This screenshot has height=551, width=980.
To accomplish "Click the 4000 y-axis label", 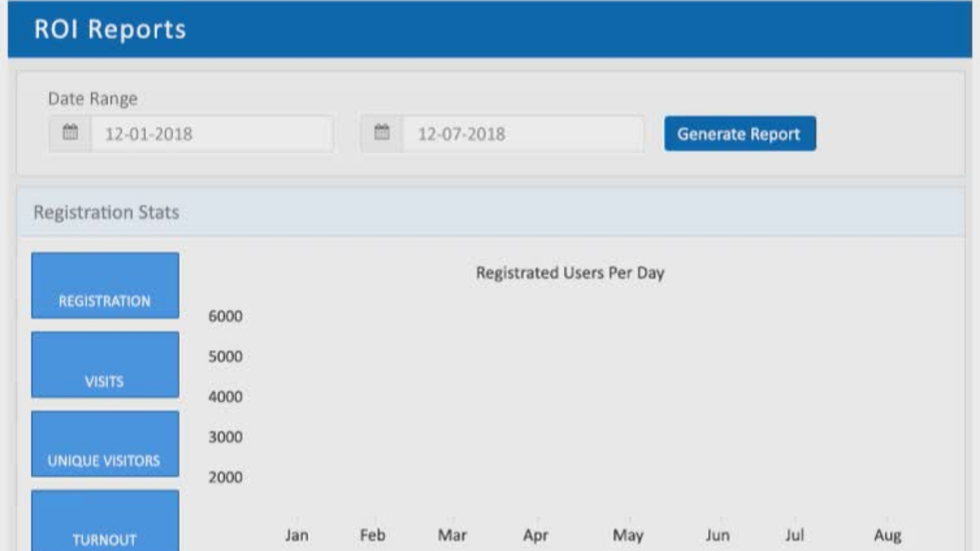I will point(225,397).
